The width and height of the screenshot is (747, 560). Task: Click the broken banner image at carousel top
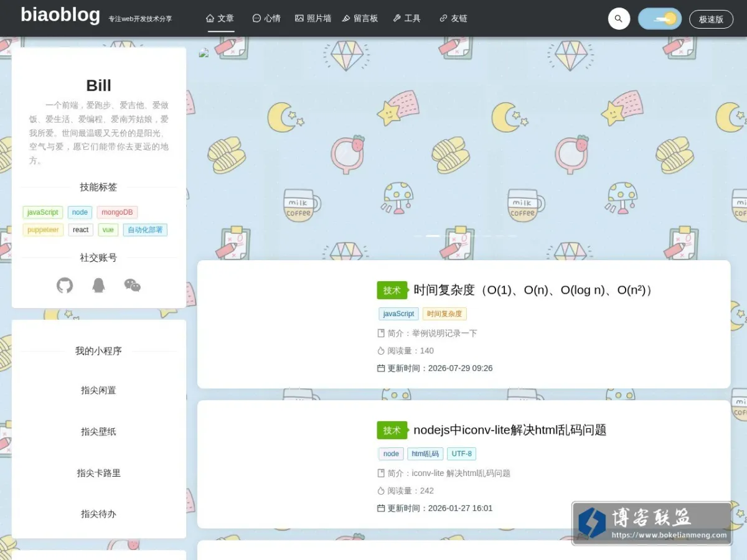pos(204,54)
